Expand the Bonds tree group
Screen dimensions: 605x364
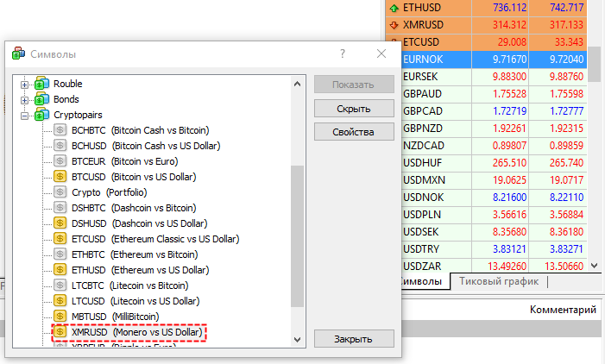24,100
